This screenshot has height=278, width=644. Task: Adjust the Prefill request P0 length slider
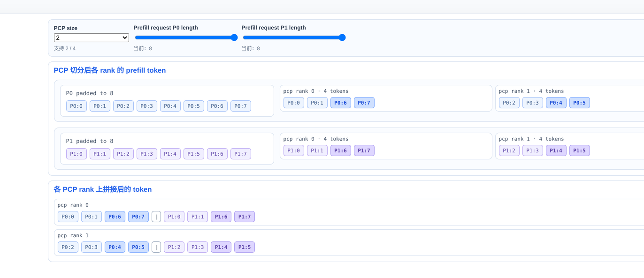coord(186,38)
